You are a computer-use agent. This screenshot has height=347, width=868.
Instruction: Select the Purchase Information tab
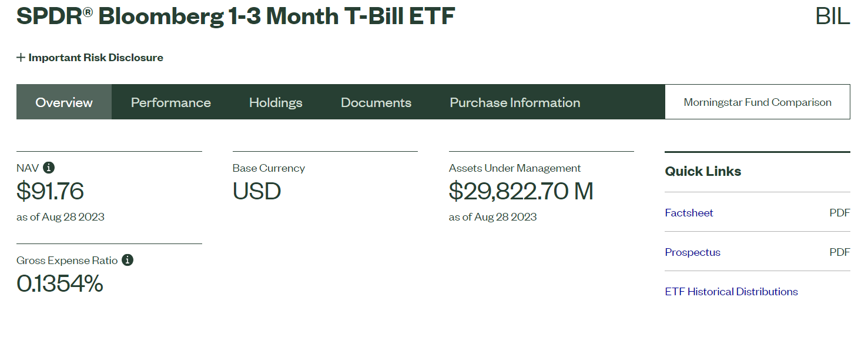coord(515,102)
